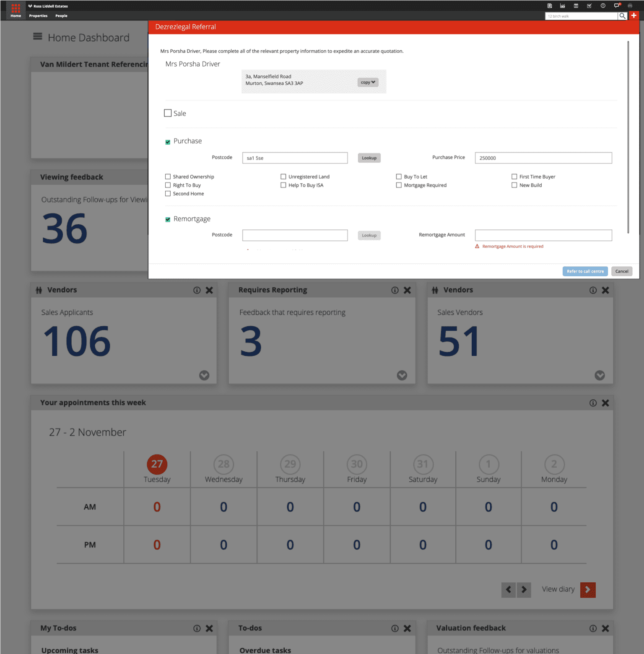Show info for the To-dos widget

pos(395,628)
